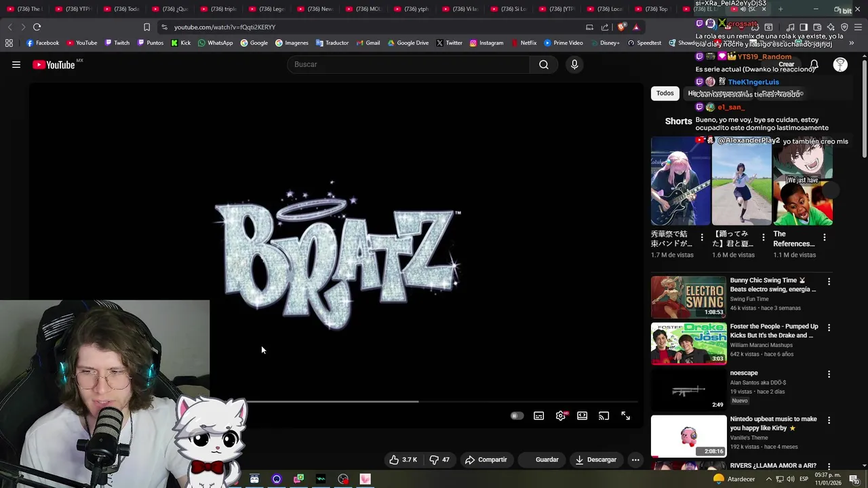The image size is (868, 488).
Task: Open WhatsApp bookmark
Action: click(x=216, y=43)
